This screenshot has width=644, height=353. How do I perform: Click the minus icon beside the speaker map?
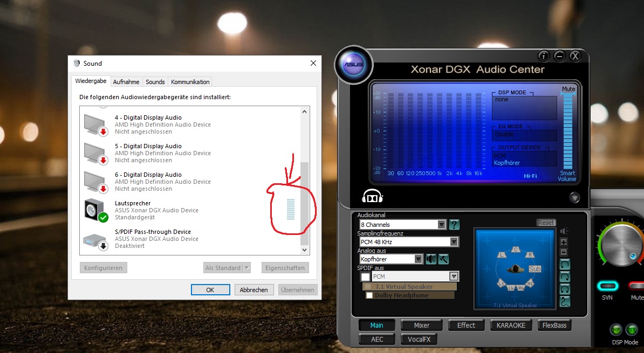[x=564, y=252]
